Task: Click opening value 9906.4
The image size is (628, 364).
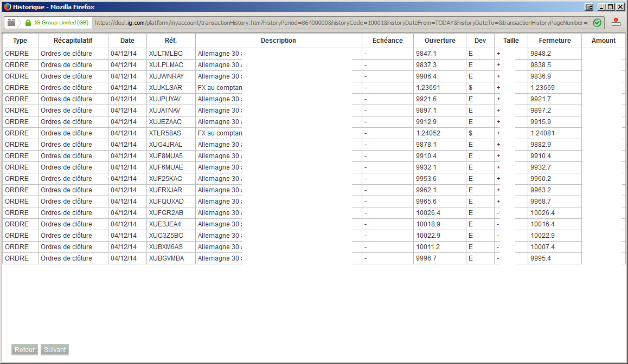Action: [x=426, y=76]
